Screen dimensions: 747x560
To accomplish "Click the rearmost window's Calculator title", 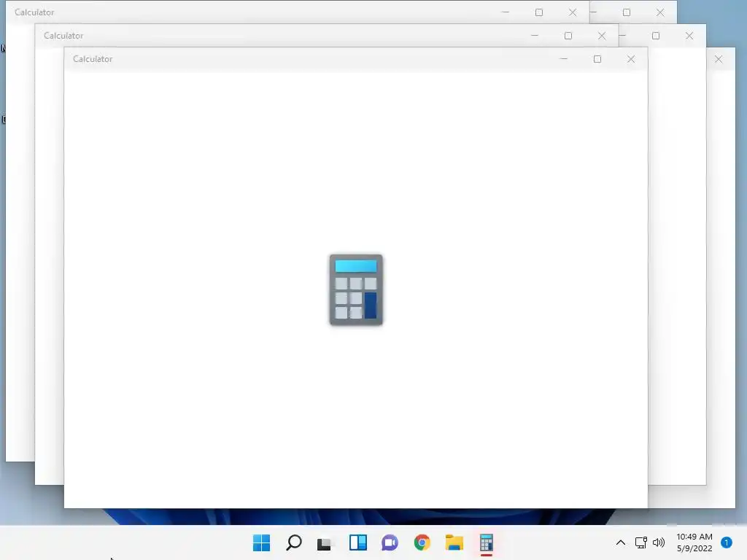I will tap(34, 12).
